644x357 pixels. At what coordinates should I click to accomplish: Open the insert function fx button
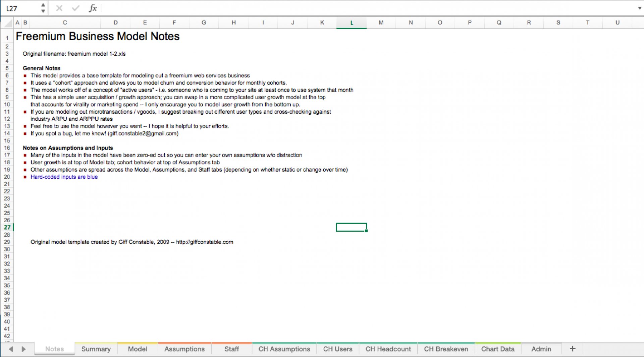(93, 8)
